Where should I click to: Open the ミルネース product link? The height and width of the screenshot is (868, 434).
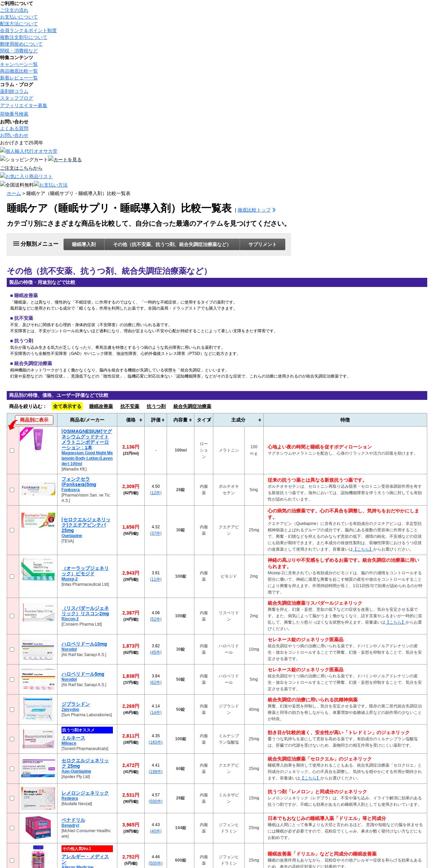click(73, 738)
